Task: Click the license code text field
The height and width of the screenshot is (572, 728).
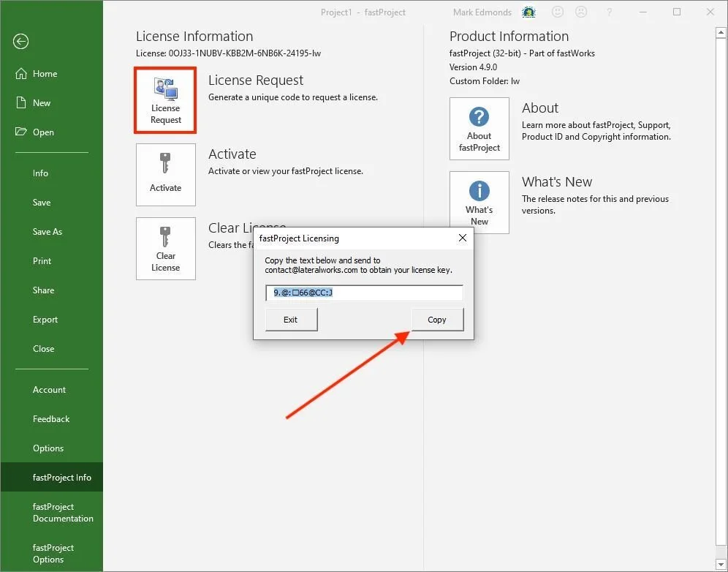Action: click(x=364, y=293)
